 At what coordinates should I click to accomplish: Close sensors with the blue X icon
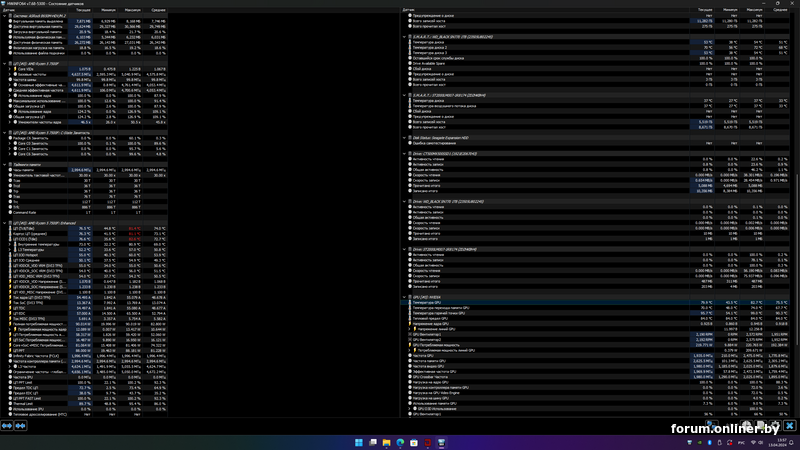790,425
